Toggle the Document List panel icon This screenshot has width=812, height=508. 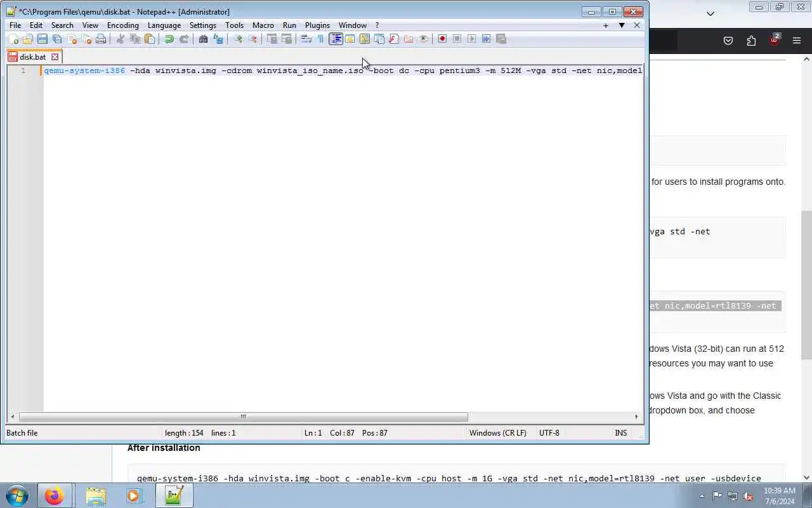(379, 39)
